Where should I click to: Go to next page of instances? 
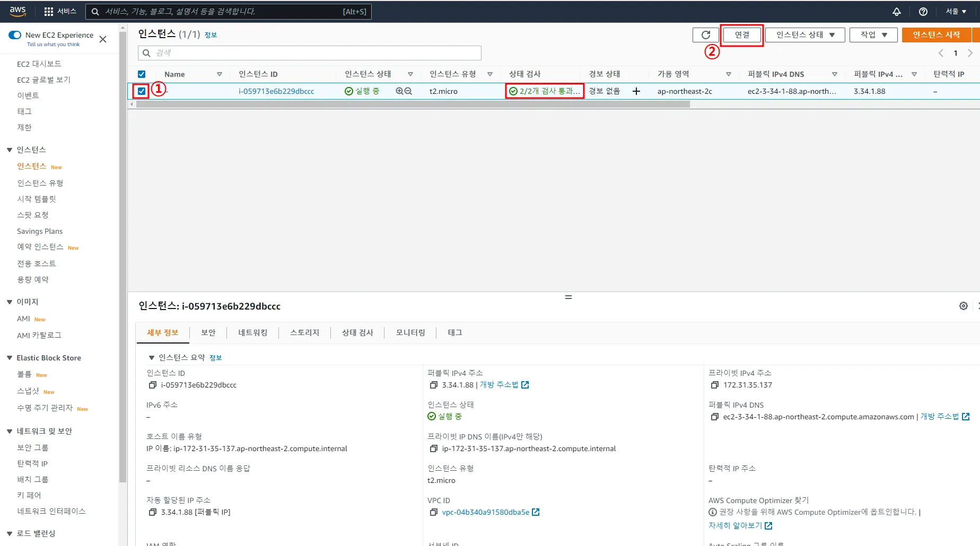(970, 53)
